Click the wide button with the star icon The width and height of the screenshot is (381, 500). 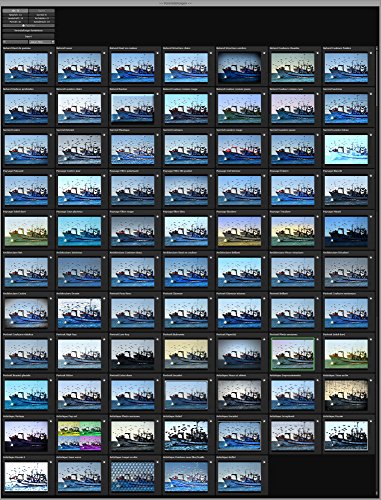(29, 25)
